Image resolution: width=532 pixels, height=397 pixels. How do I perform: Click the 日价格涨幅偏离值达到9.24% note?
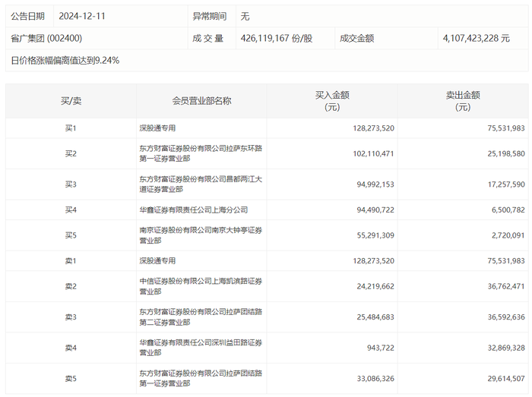[65, 61]
